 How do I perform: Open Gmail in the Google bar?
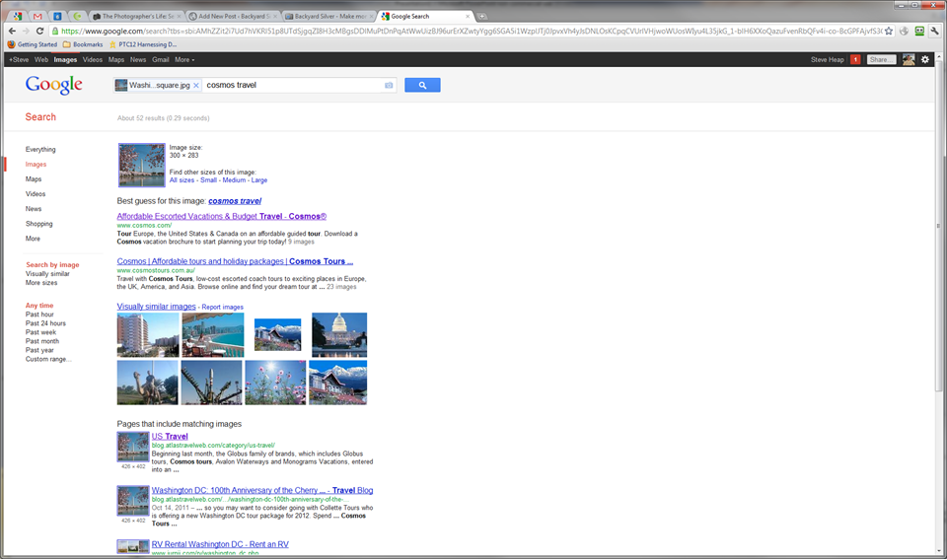[160, 60]
